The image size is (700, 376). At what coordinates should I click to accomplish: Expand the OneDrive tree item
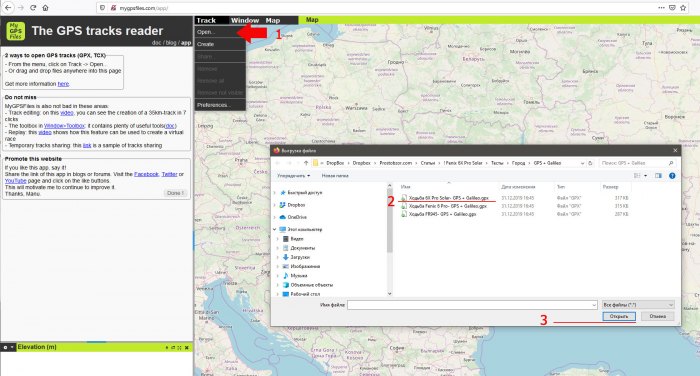tap(275, 217)
